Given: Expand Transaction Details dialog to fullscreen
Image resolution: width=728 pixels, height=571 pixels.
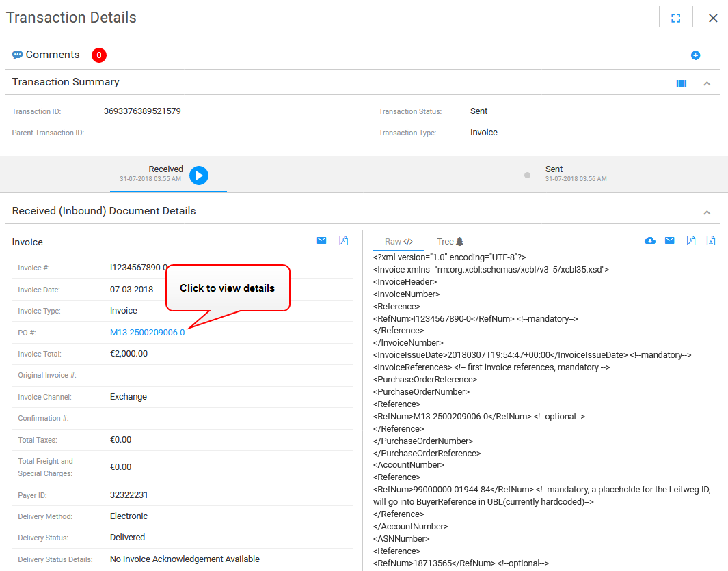Looking at the screenshot, I should tap(675, 18).
